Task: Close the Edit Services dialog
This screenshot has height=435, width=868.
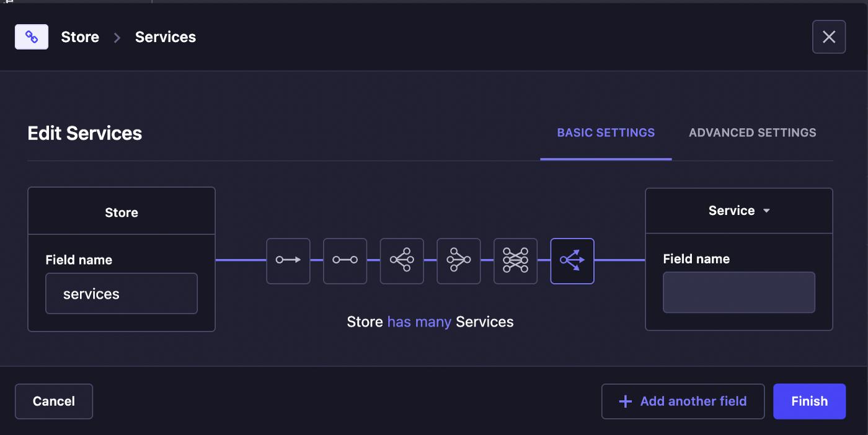Action: click(829, 37)
